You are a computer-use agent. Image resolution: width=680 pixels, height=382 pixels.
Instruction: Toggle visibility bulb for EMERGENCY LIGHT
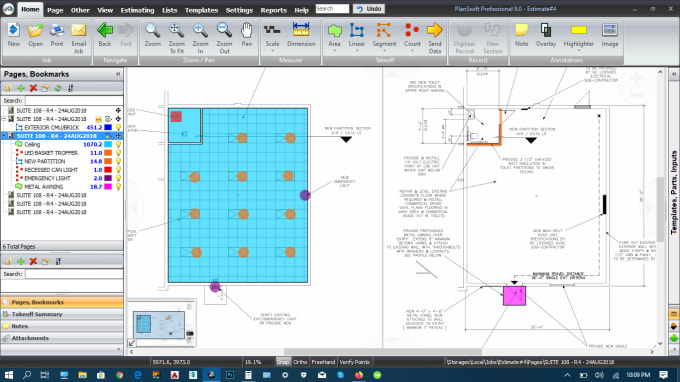(118, 178)
